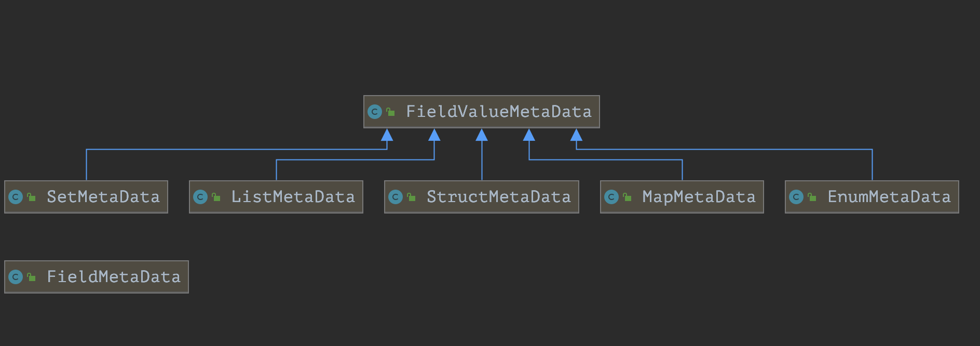Click the green public lock on FieldValueMetaData
Screen dimensions: 980x346
click(x=390, y=112)
